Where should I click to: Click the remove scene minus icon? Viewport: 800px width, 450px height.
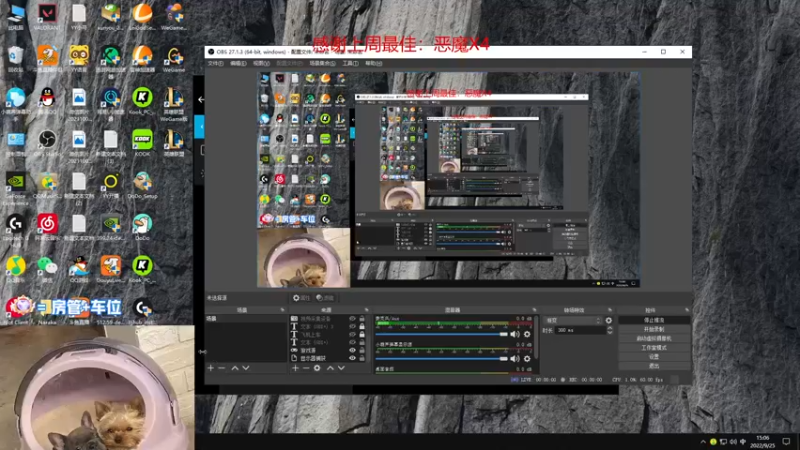(x=221, y=368)
